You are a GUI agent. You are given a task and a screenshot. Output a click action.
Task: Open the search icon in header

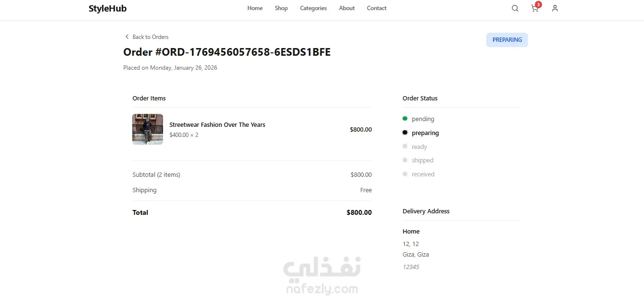coord(515,8)
